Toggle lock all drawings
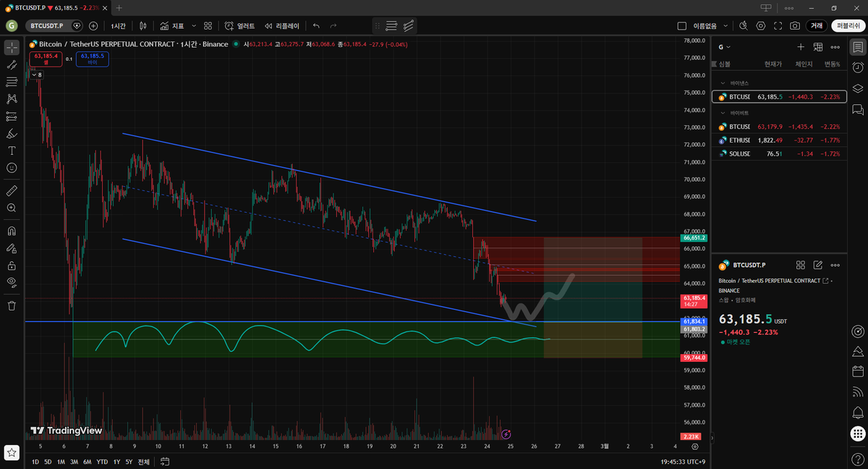 coord(12,266)
